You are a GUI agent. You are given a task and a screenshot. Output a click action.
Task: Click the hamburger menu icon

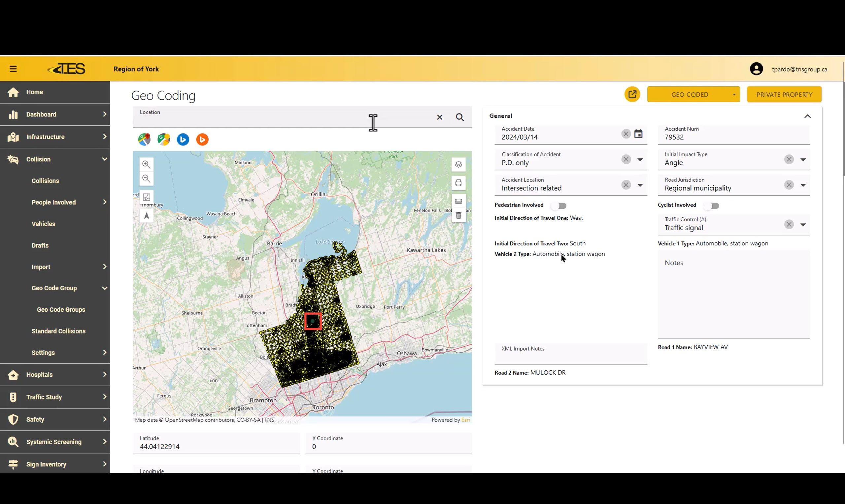(x=13, y=69)
